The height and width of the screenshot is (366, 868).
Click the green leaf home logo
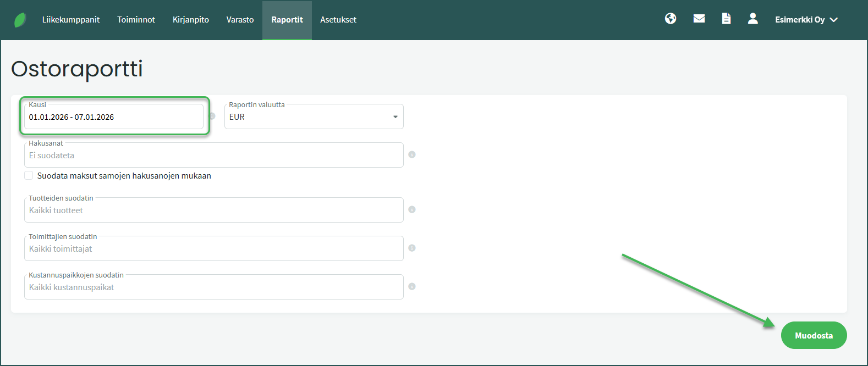pyautogui.click(x=20, y=20)
